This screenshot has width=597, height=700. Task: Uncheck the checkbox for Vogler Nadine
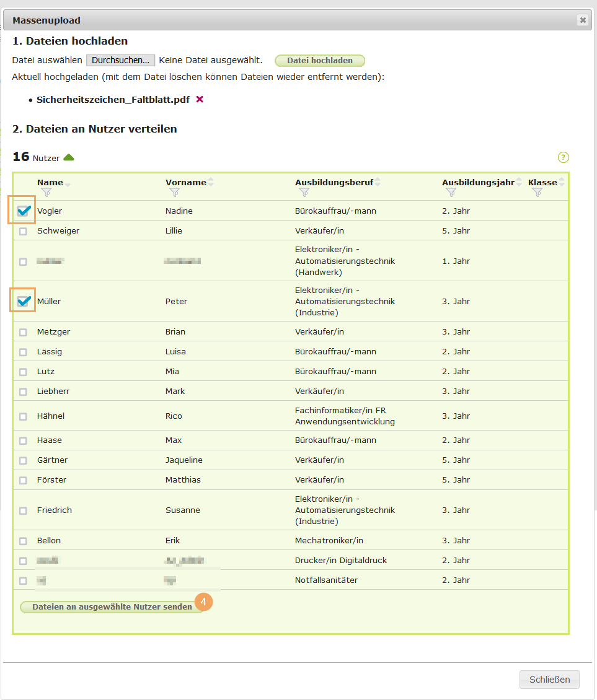pos(23,211)
